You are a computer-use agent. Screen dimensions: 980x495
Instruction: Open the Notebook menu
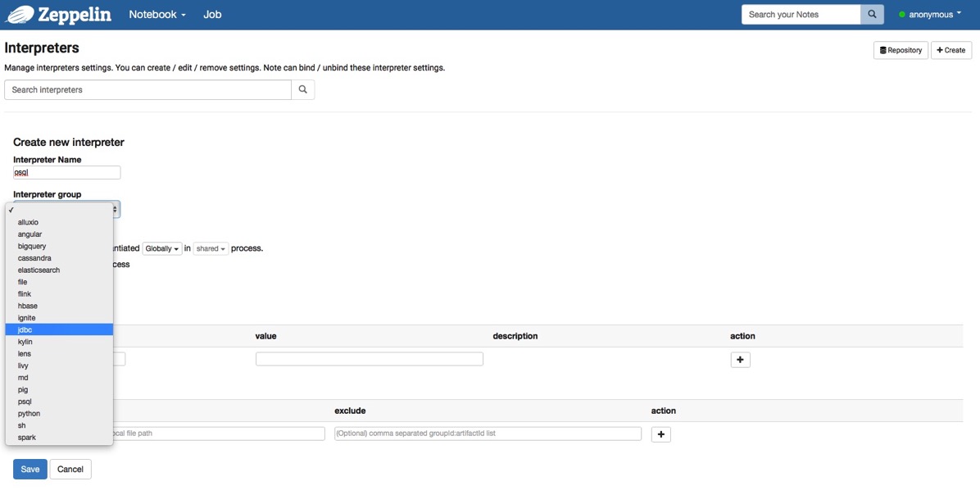click(157, 15)
